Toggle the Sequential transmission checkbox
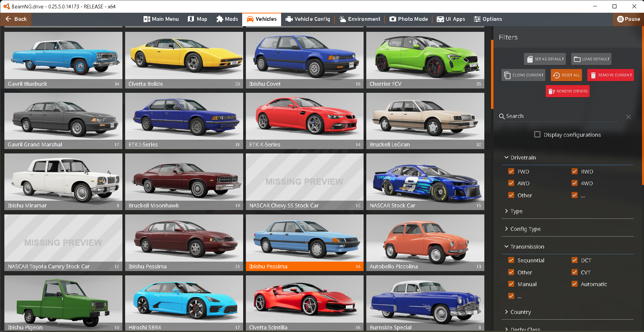Screen dimensions: 644x332 pos(511,260)
